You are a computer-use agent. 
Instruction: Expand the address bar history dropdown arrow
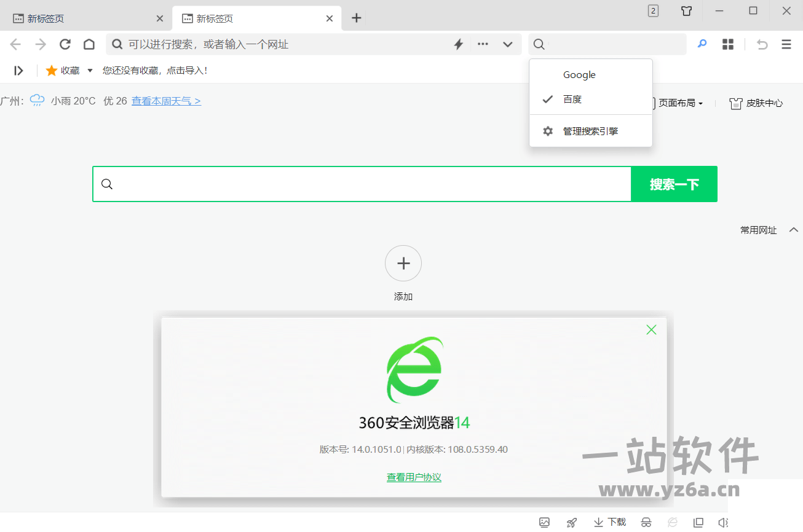pyautogui.click(x=508, y=44)
